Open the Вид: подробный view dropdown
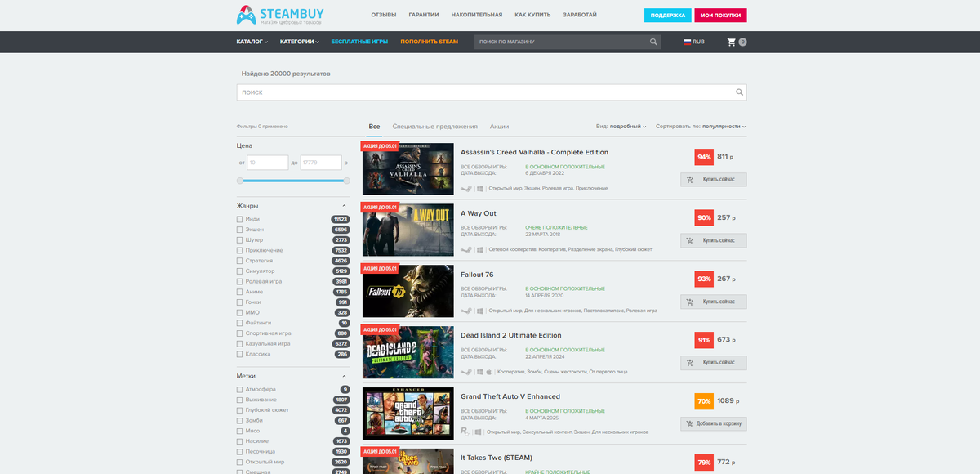 [x=621, y=127]
